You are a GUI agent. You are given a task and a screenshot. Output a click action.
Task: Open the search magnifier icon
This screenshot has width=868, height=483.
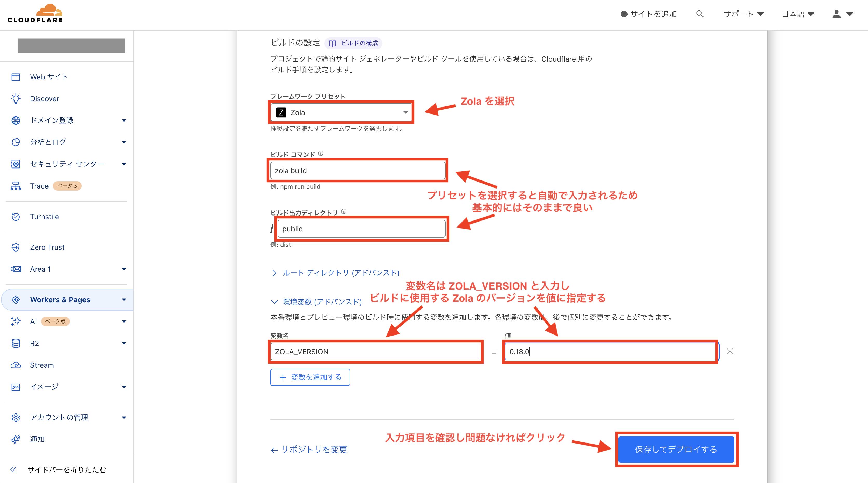(x=700, y=14)
